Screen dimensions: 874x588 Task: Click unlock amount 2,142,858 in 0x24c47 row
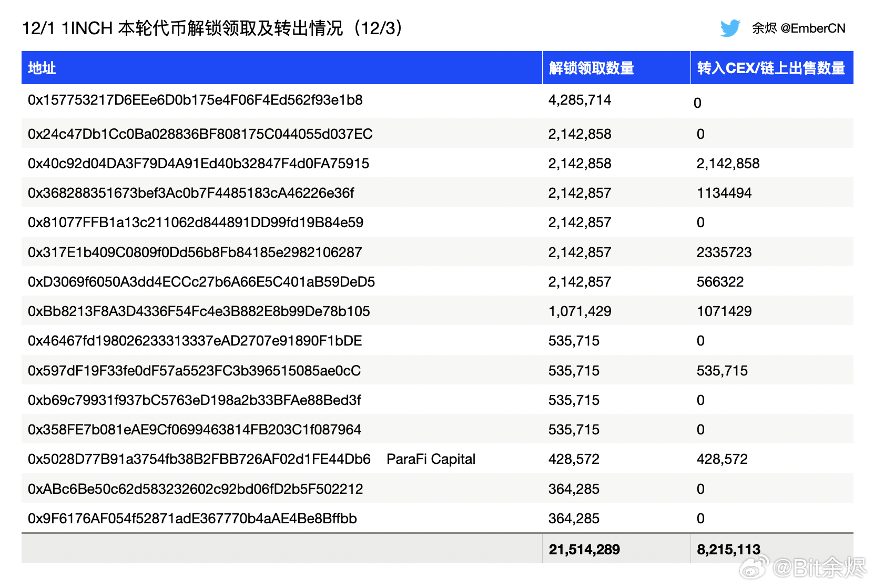[x=580, y=134]
